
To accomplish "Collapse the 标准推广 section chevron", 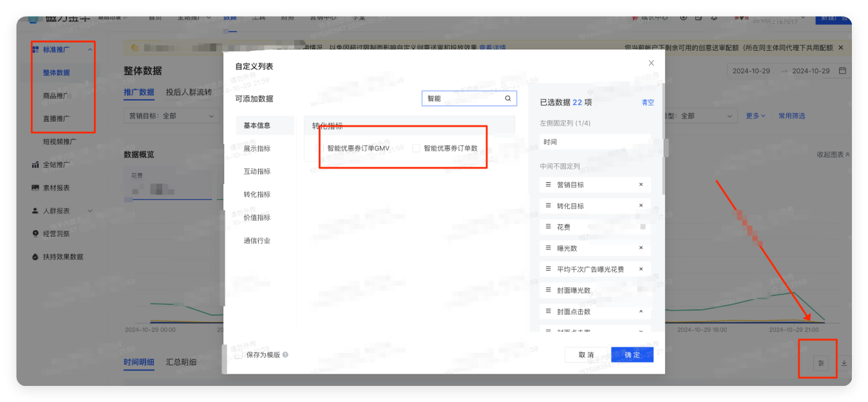I will pos(91,49).
